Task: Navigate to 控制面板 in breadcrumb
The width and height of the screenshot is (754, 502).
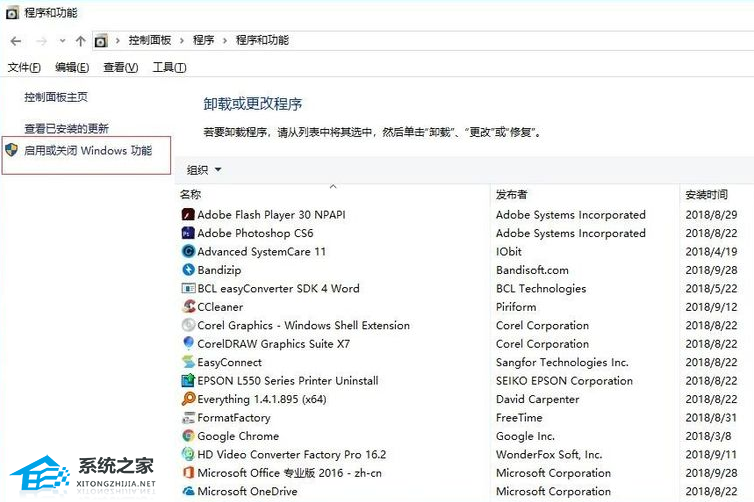Action: coord(150,40)
